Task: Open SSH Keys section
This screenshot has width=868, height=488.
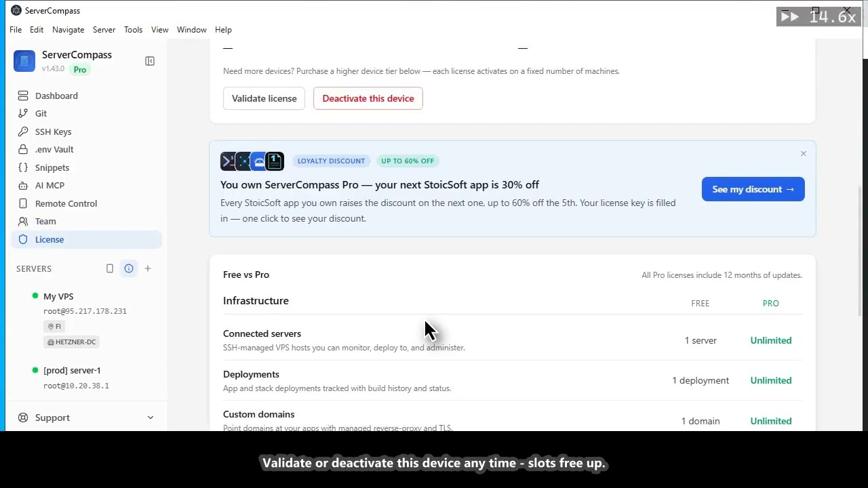Action: 87,131
